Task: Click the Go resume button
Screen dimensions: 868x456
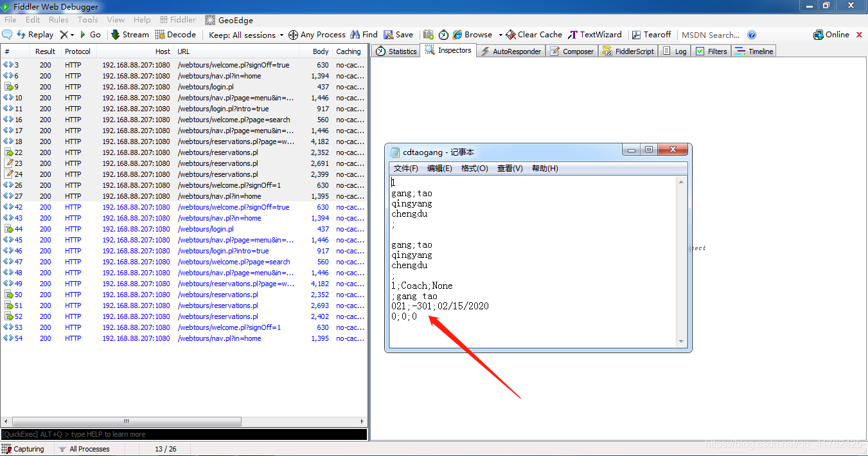Action: pos(90,35)
